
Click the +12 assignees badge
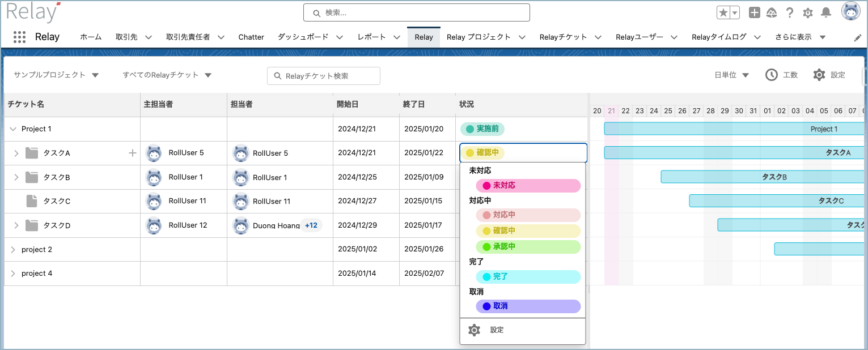point(311,225)
